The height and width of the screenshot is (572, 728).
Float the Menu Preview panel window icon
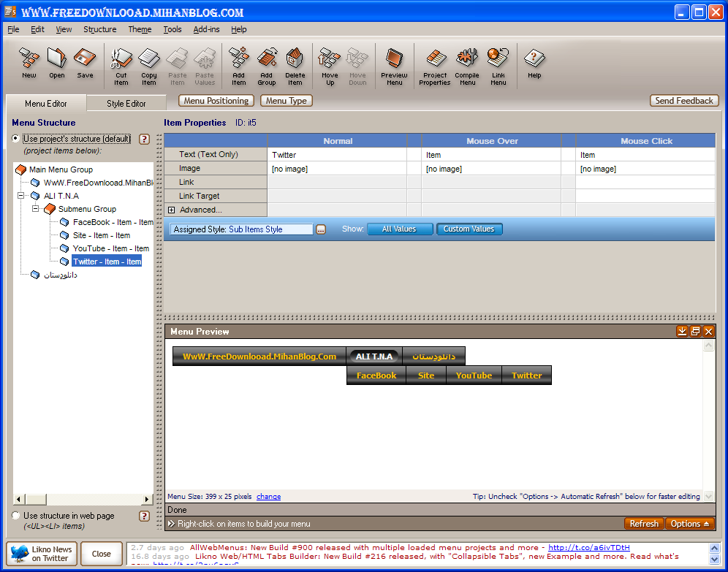[x=695, y=331]
